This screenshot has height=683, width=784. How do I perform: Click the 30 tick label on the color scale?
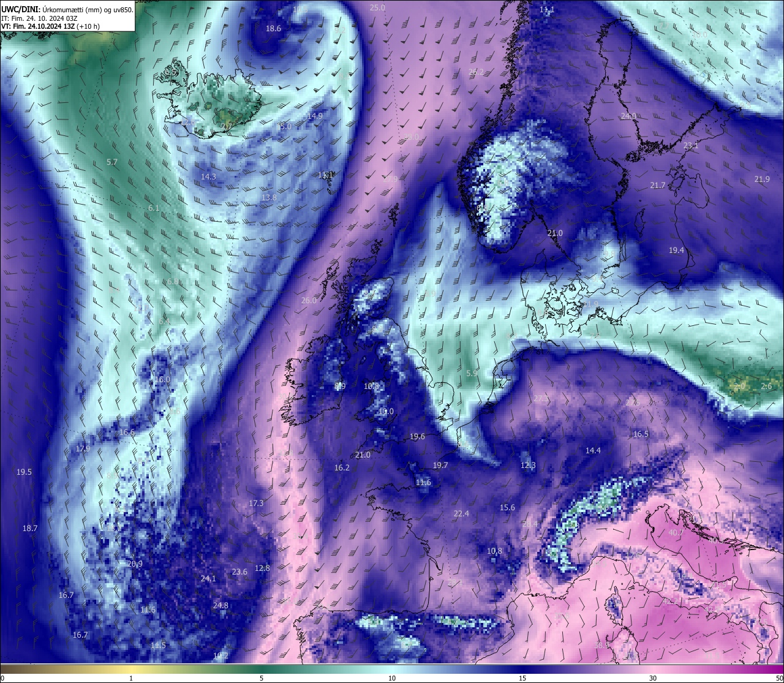653,678
